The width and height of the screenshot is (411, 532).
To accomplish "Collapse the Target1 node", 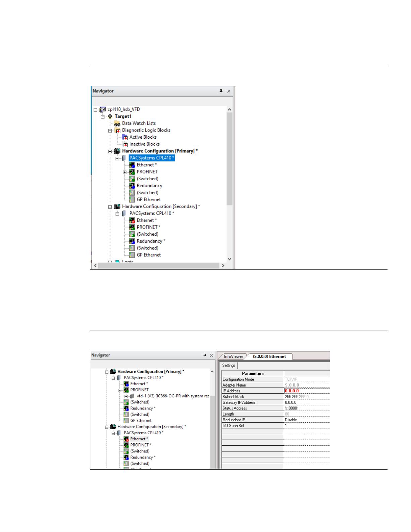I will pyautogui.click(x=103, y=117).
